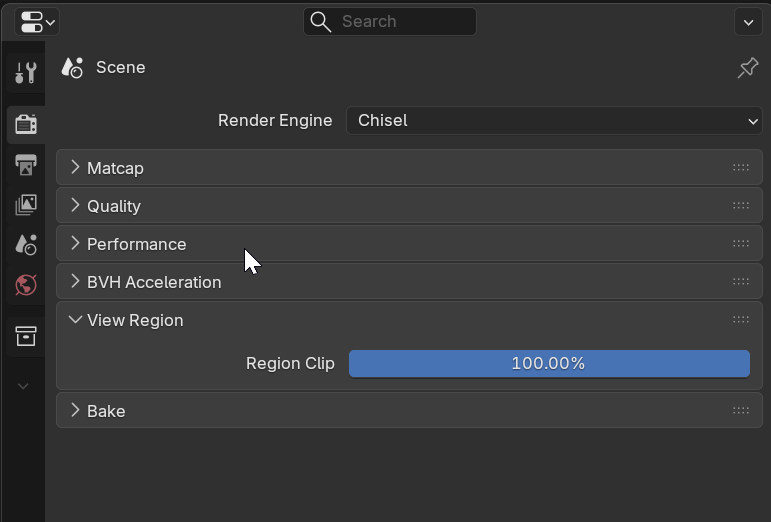Open the Collection properties tab

coord(26,335)
